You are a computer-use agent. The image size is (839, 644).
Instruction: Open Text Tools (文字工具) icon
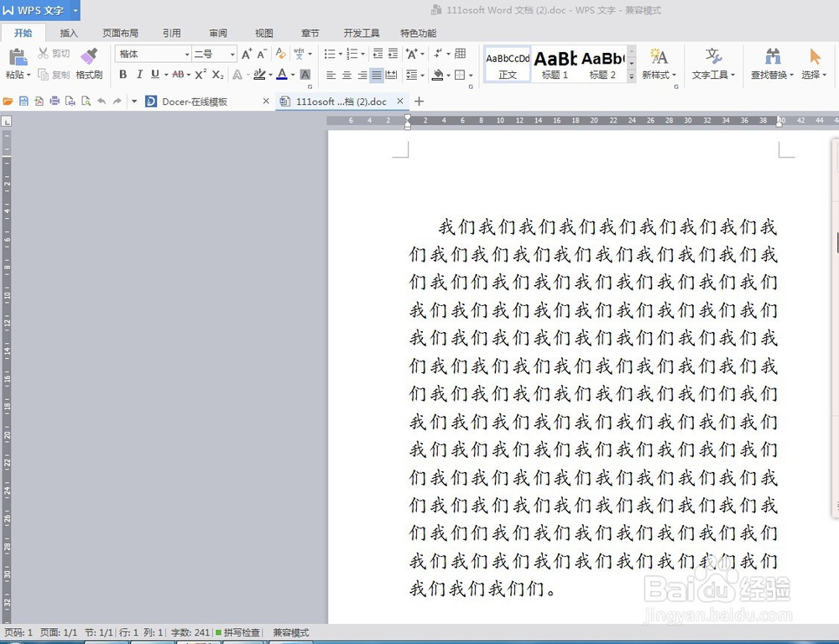point(712,56)
